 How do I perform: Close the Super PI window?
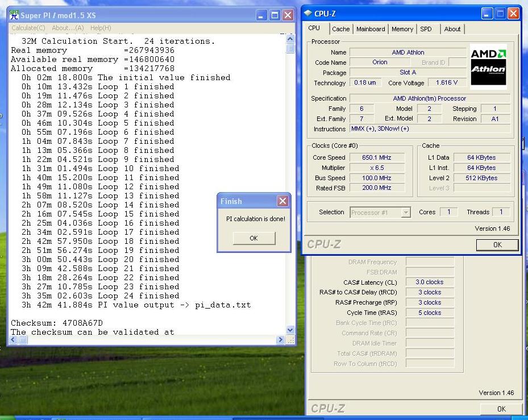click(288, 15)
